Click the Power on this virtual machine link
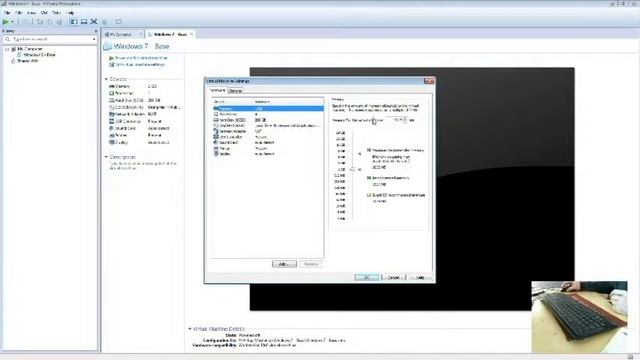640x360 pixels. [141, 58]
